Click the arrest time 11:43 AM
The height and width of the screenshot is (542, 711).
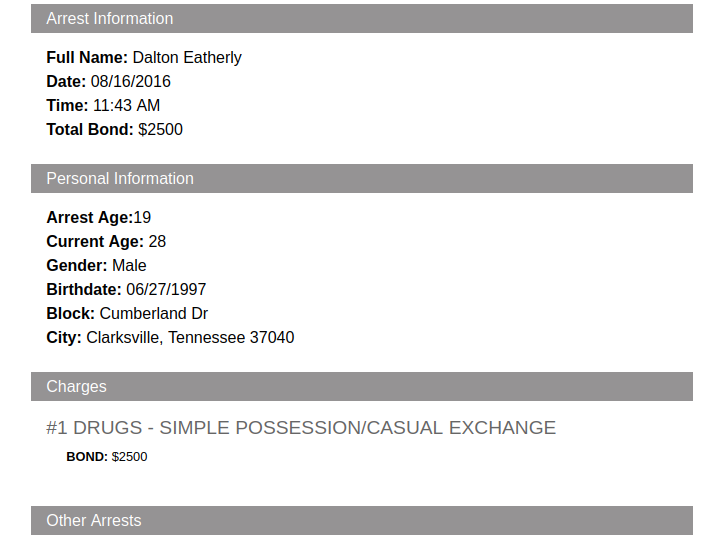(x=126, y=106)
